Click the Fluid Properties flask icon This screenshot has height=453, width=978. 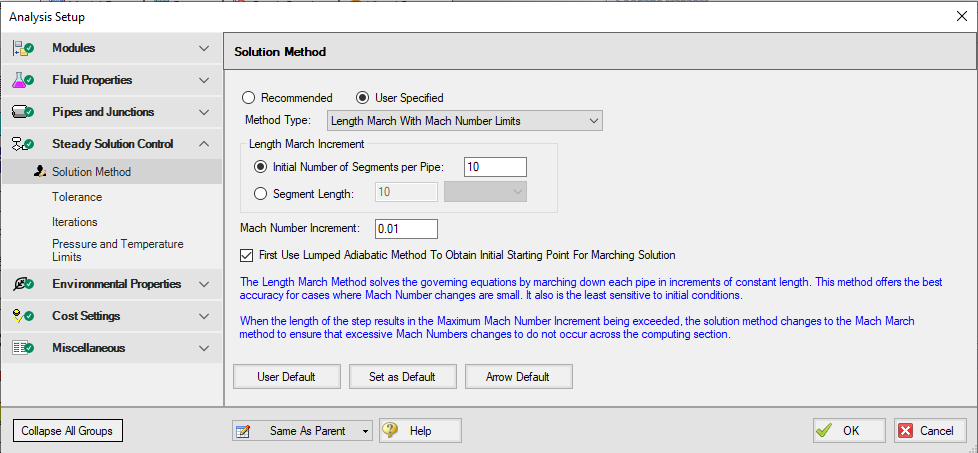point(23,80)
